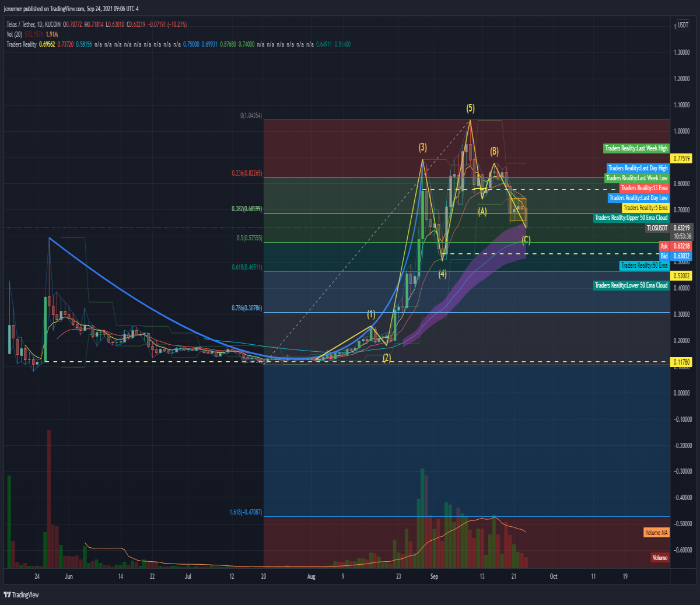Select the Traders Reality:Last Week Low label

[636, 178]
